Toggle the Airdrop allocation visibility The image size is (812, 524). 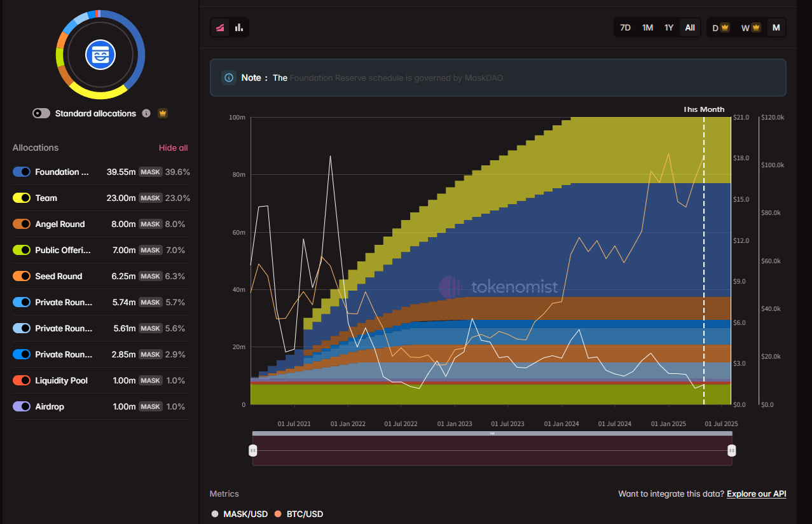22,406
